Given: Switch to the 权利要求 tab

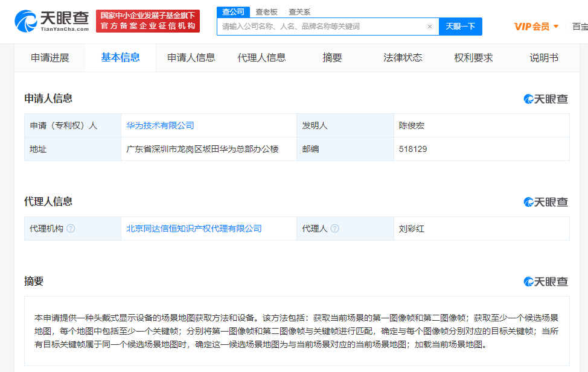Looking at the screenshot, I should (473, 58).
